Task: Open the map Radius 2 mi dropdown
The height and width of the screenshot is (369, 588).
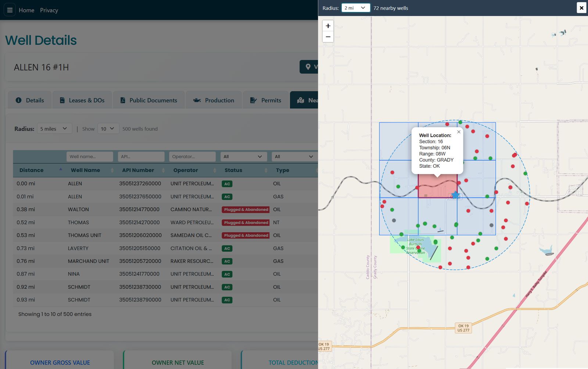Action: pyautogui.click(x=356, y=8)
